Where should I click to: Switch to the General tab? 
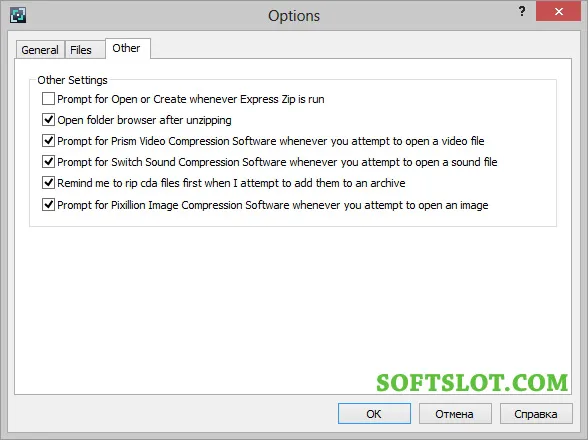(40, 50)
